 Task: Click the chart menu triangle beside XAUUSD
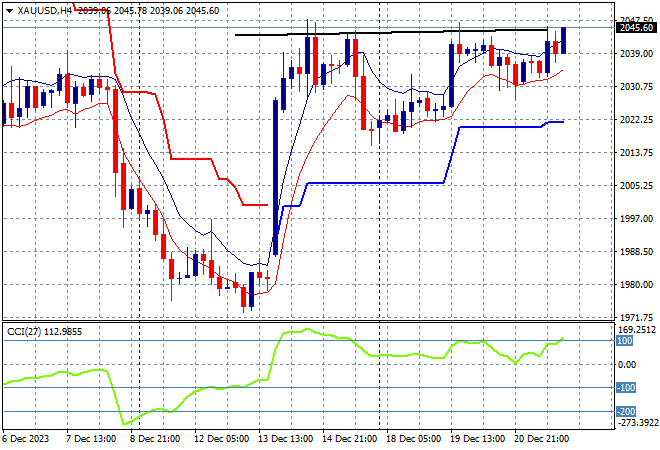pos(9,11)
